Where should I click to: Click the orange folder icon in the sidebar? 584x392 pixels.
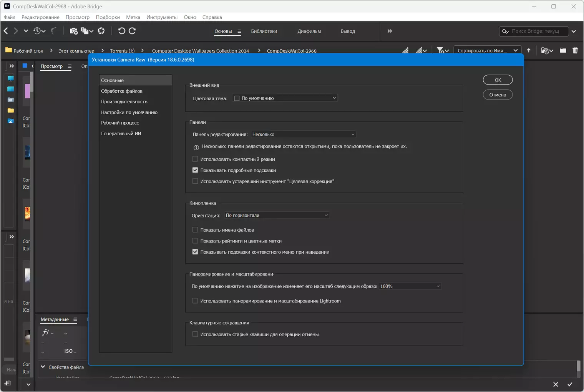click(x=11, y=110)
